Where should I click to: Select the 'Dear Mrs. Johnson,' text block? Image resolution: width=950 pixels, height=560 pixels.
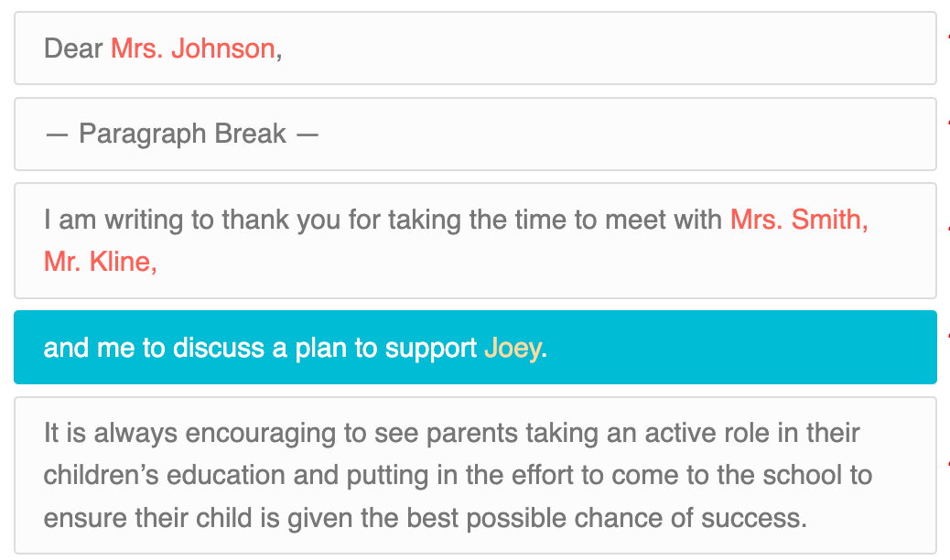pos(475,48)
